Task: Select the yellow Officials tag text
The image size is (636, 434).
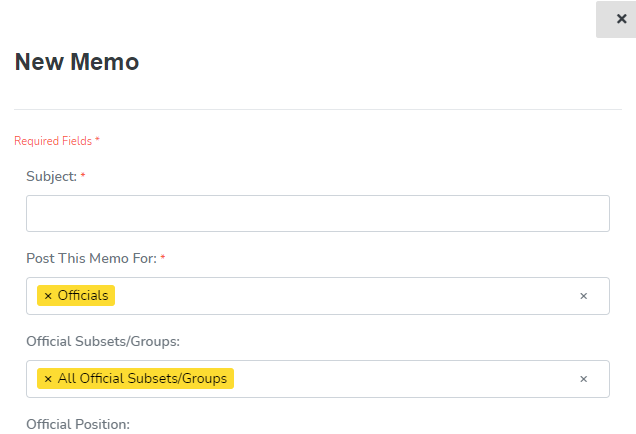Action: pos(83,296)
